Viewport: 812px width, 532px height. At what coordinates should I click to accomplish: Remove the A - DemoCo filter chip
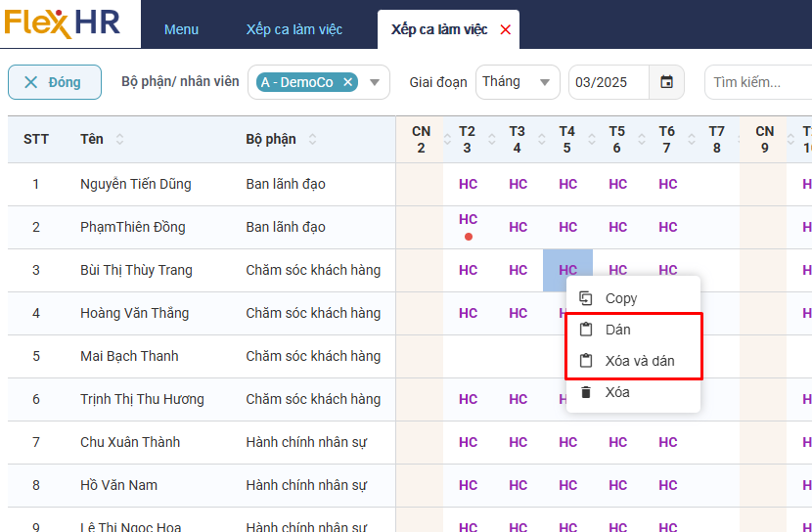coord(348,82)
